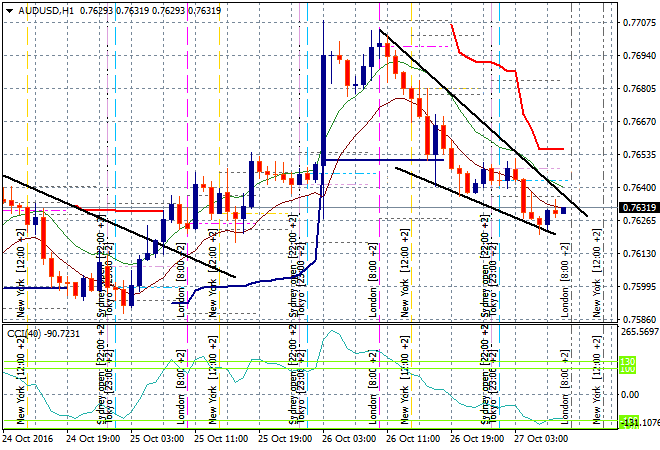Screen dimensions: 660x450
Task: Select the black downtrend line starting 24 Oct
Action: [119, 226]
